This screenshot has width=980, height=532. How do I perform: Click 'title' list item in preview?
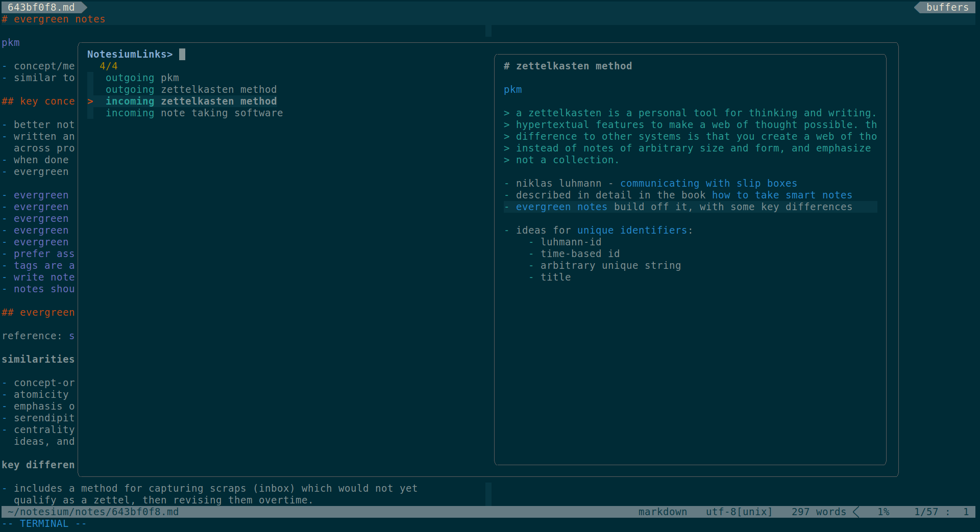[555, 277]
